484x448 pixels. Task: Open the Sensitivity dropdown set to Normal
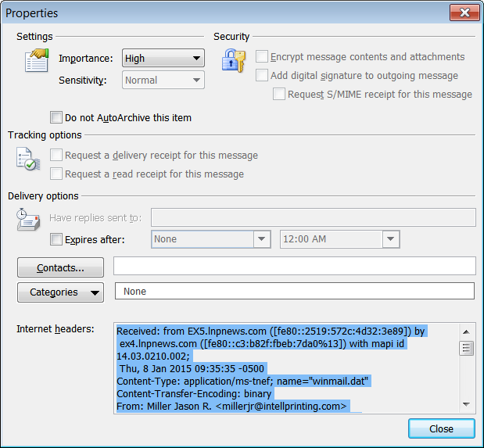[163, 81]
